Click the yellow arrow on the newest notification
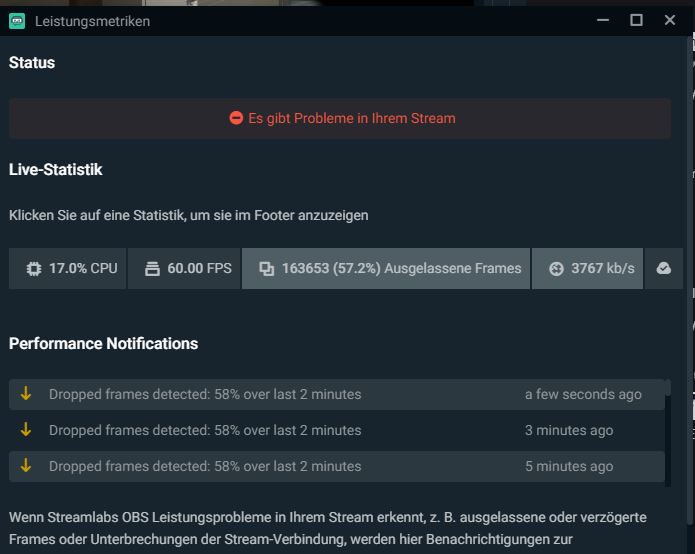The height and width of the screenshot is (554, 695). pos(26,394)
